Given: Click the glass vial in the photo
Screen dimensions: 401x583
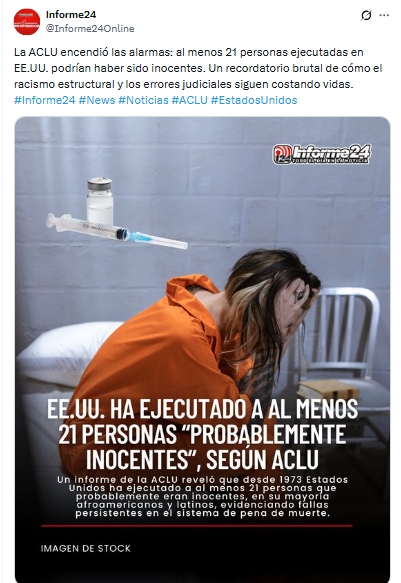Looking at the screenshot, I should 100,201.
